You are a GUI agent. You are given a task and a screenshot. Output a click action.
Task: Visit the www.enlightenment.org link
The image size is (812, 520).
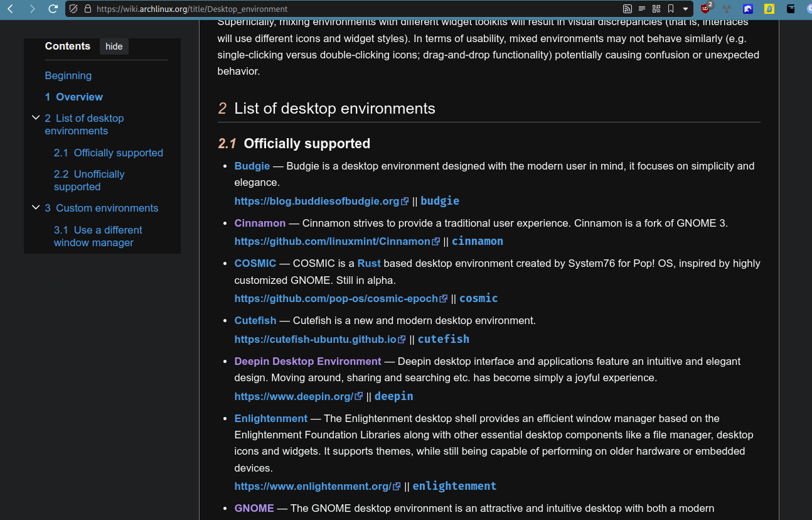pos(313,486)
